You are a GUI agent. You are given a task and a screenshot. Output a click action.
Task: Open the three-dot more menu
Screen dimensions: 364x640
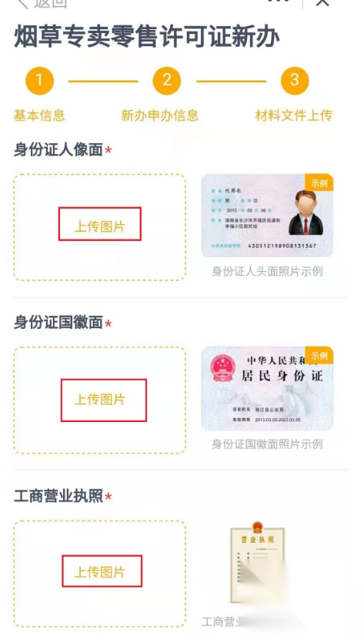coord(279,2)
